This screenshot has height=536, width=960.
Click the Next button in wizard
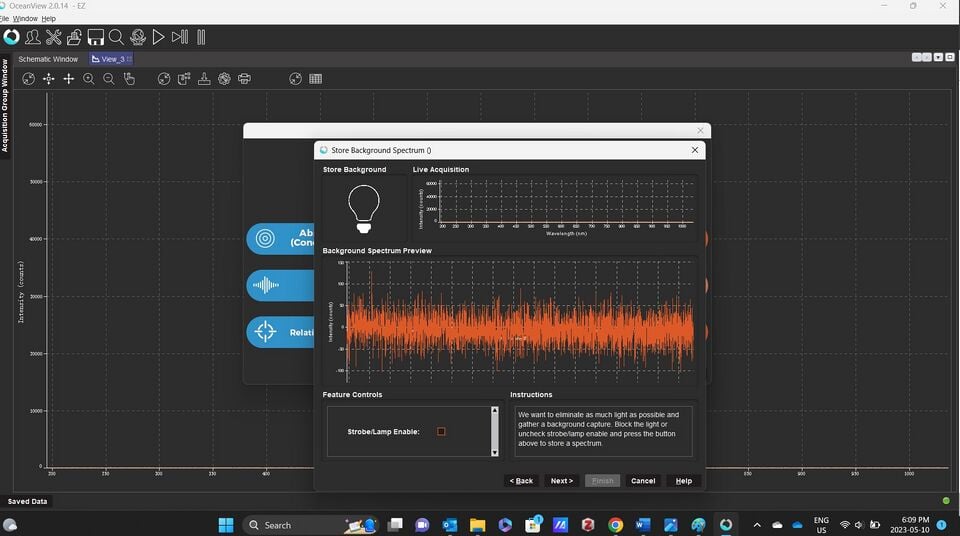[561, 481]
